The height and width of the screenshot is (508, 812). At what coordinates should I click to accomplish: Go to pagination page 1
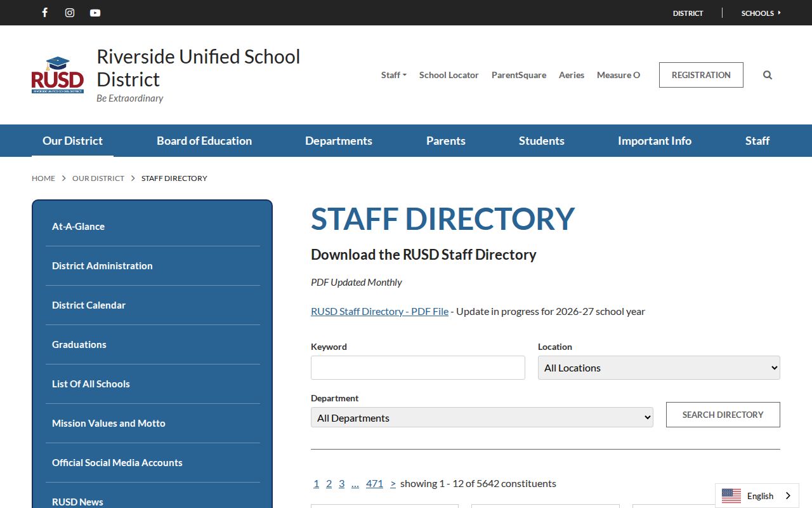tap(316, 483)
